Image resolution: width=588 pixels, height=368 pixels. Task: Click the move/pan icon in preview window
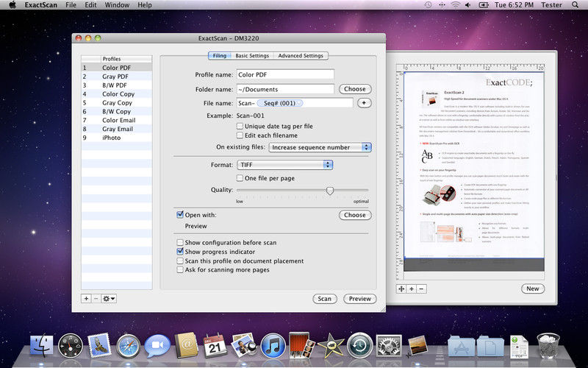(401, 289)
